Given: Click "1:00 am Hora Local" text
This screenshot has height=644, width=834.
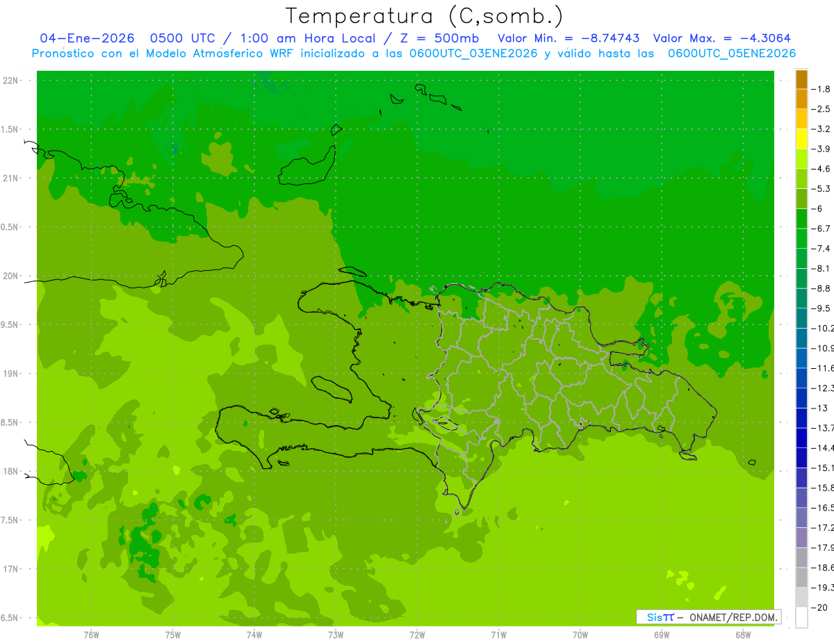Looking at the screenshot, I should click(x=308, y=38).
